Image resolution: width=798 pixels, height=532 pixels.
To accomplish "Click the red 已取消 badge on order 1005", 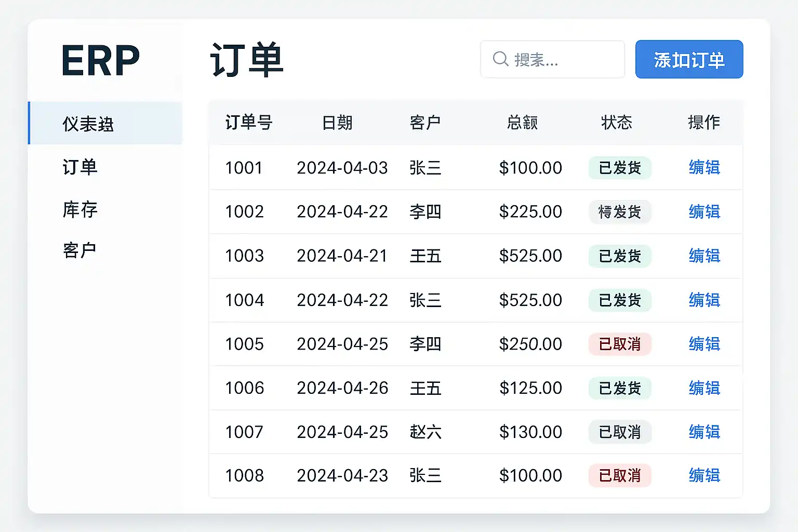I will click(620, 344).
